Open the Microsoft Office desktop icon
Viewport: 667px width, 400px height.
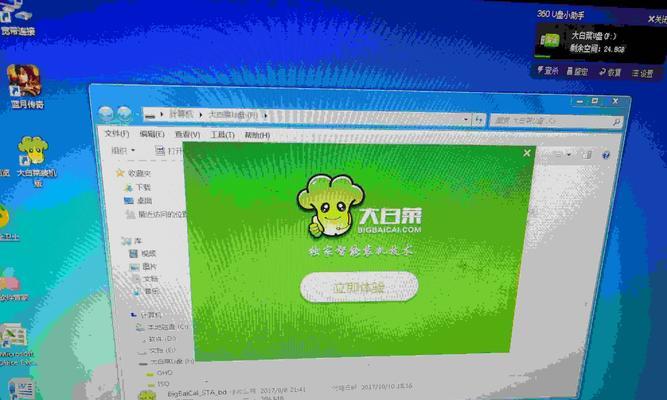click(x=15, y=346)
